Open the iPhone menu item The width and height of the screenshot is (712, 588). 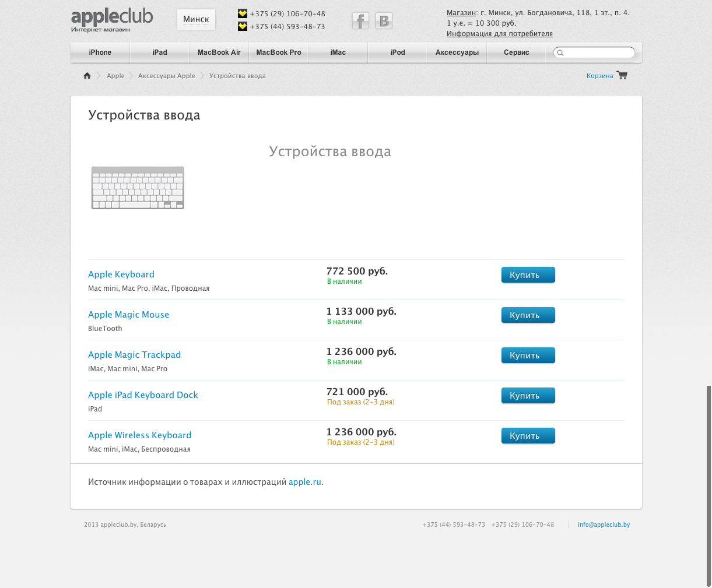100,52
